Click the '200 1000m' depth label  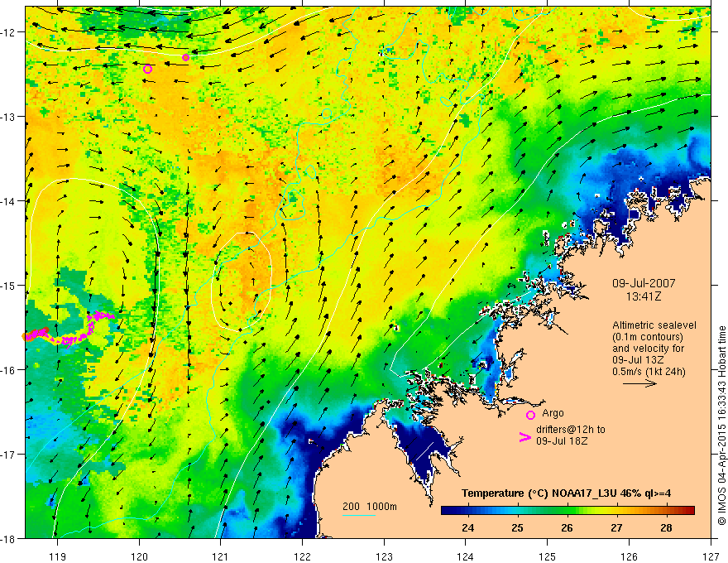click(370, 507)
